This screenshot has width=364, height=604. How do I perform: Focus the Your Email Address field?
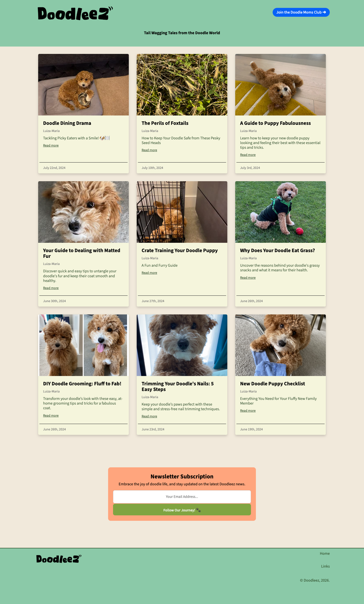point(182,497)
